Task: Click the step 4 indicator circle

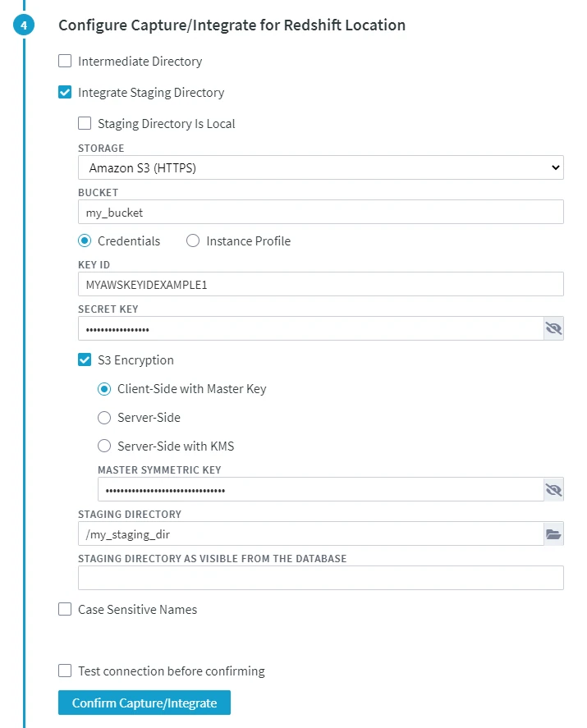Action: click(23, 25)
